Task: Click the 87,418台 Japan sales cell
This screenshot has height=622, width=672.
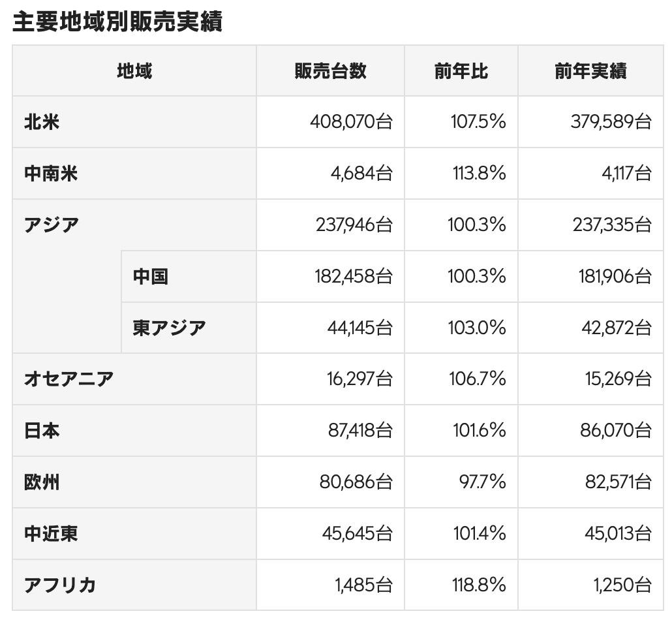Action: coord(360,431)
